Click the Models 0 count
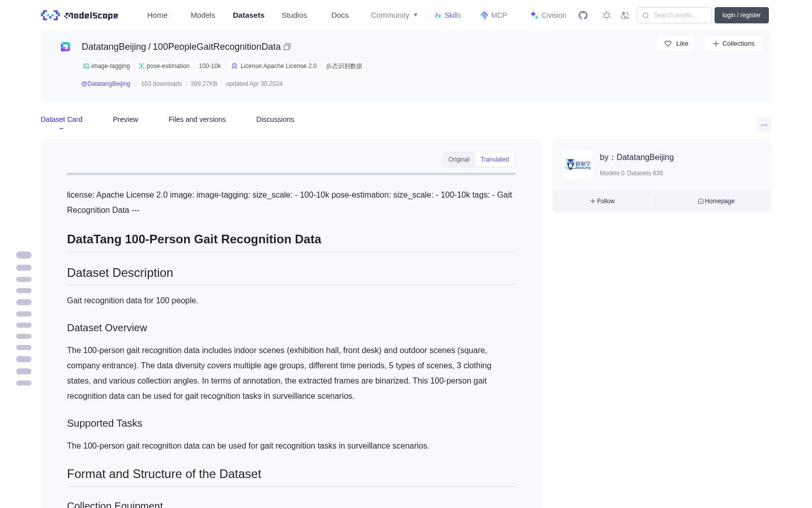Screen dimensions: 812x508 (x=612, y=173)
